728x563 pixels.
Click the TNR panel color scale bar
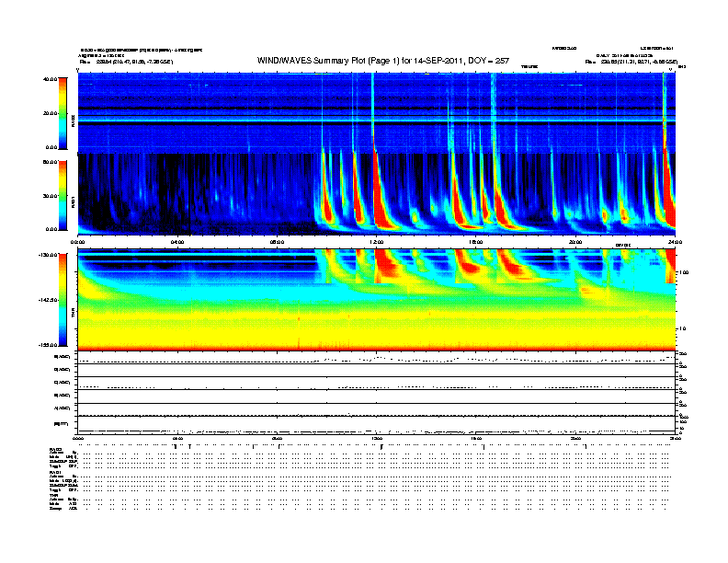[63, 300]
